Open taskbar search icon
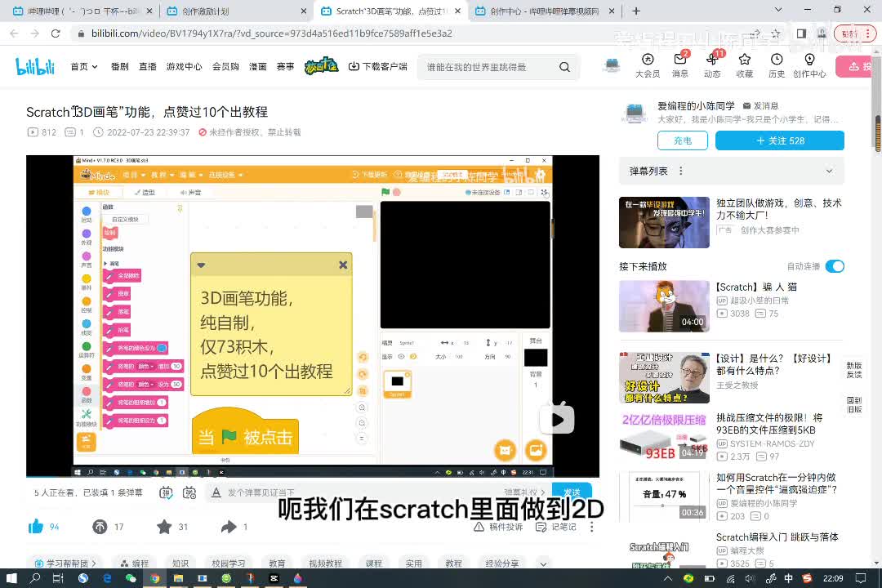The width and height of the screenshot is (882, 588). click(35, 578)
